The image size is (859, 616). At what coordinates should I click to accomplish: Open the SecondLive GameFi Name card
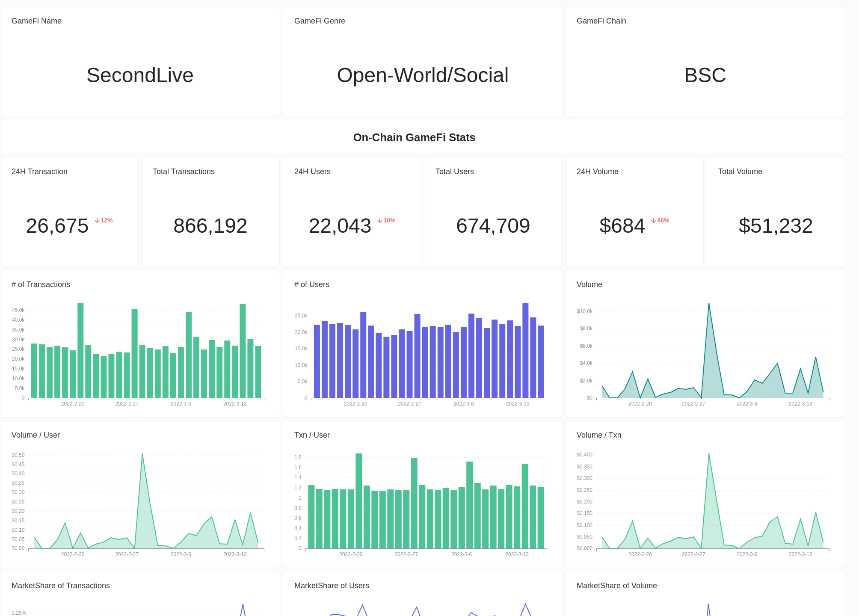click(x=140, y=75)
